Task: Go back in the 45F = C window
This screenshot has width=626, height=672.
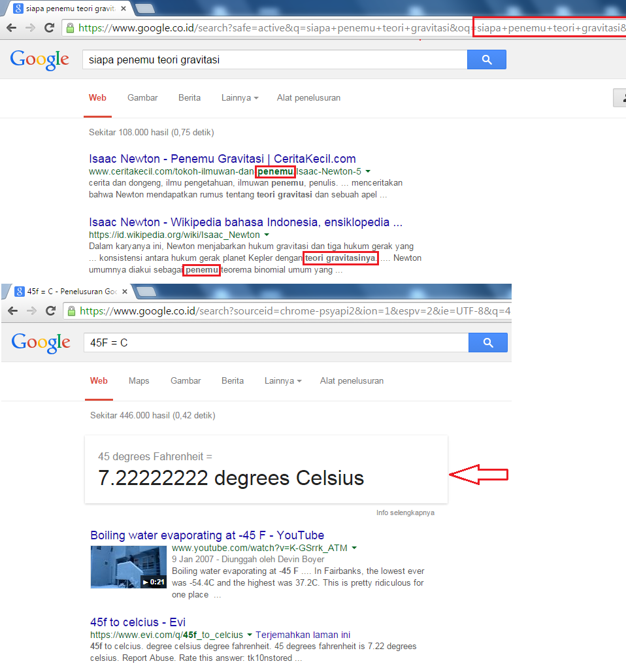Action: (13, 311)
